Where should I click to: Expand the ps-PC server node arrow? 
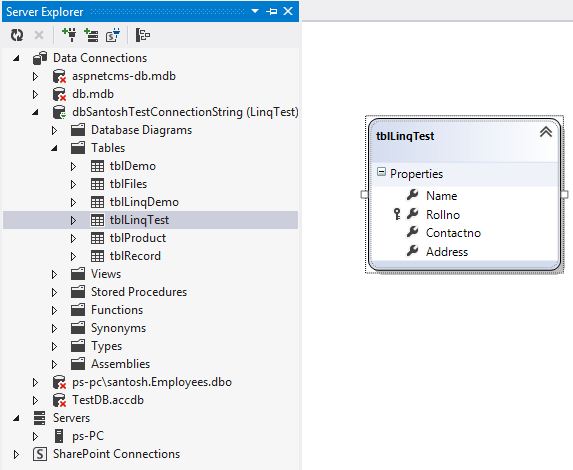coord(35,436)
